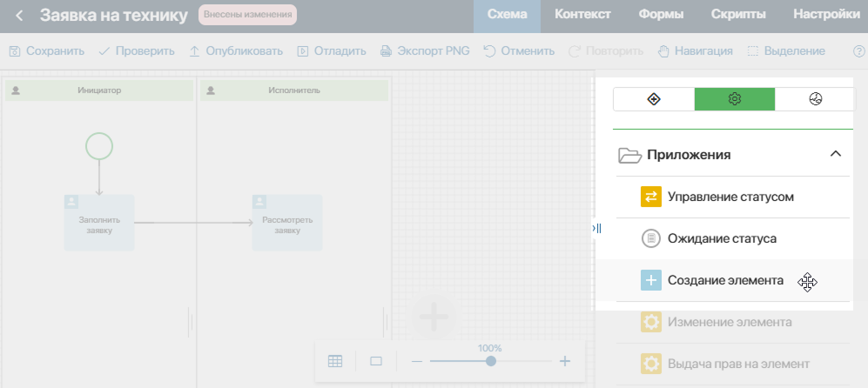This screenshot has width=868, height=388.
Task: Start debugging with Отладить
Action: point(332,51)
